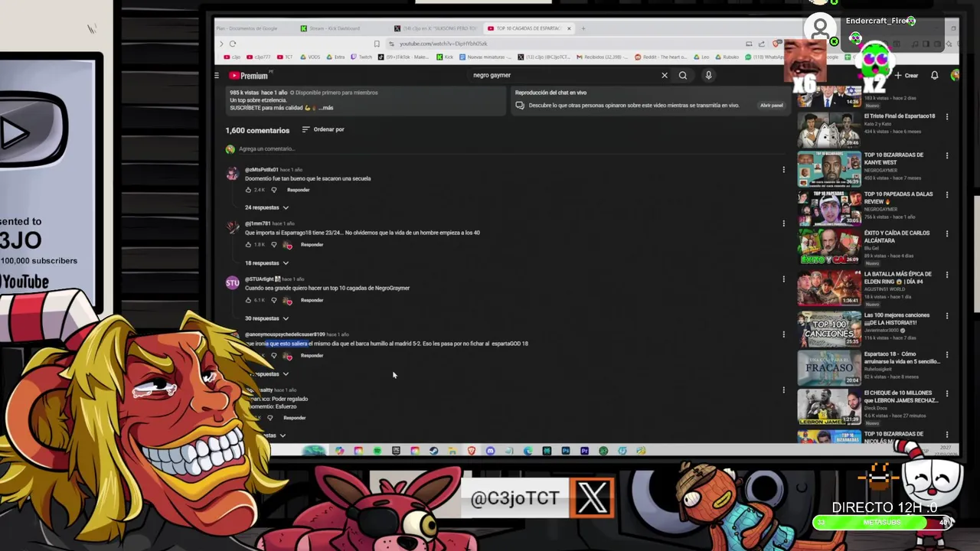Close the TOP 10 CAGADAS YouTube tab
This screenshot has width=980, height=551.
(x=569, y=28)
